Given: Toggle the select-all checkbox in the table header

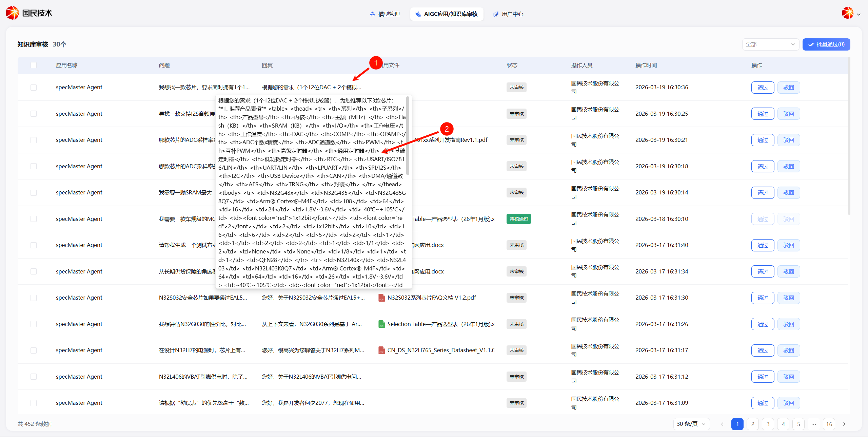Looking at the screenshot, I should tap(34, 65).
